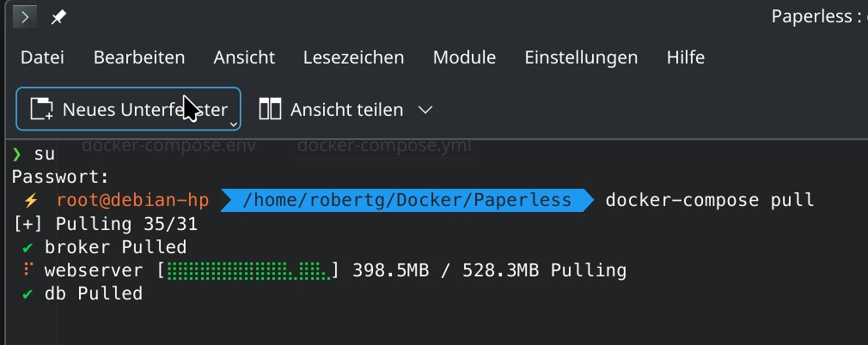The height and width of the screenshot is (345, 868).
Task: Click the green checkmark beside broker Pulled
Action: tap(28, 248)
